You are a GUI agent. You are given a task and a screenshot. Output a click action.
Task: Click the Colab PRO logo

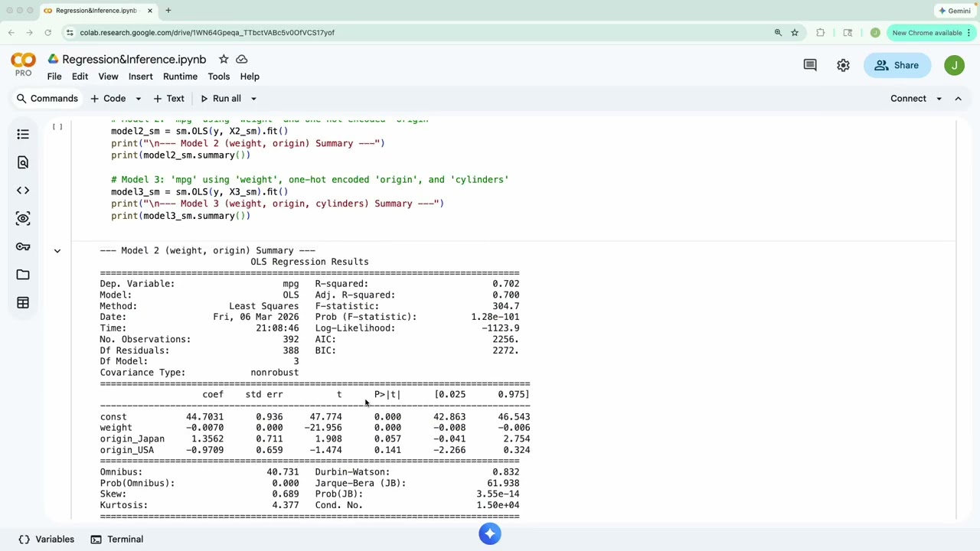point(23,64)
